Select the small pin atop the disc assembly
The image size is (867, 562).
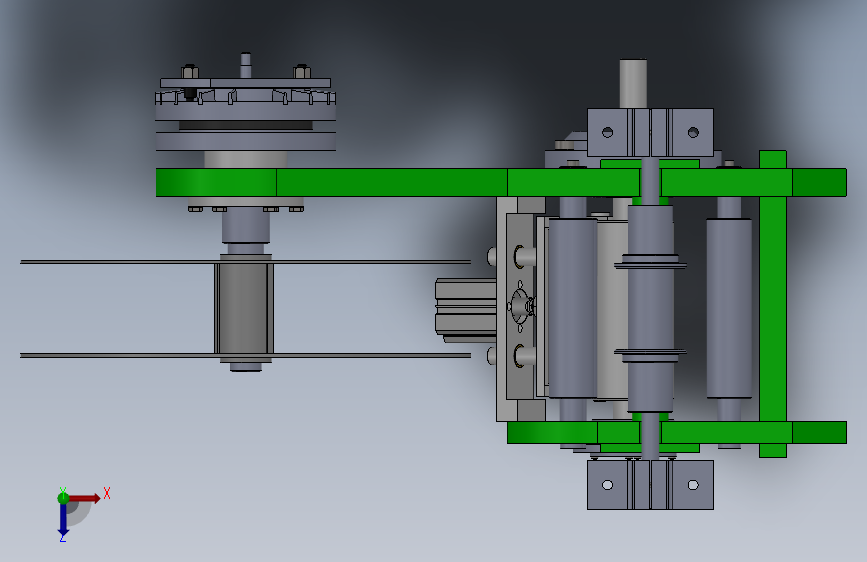tap(246, 65)
